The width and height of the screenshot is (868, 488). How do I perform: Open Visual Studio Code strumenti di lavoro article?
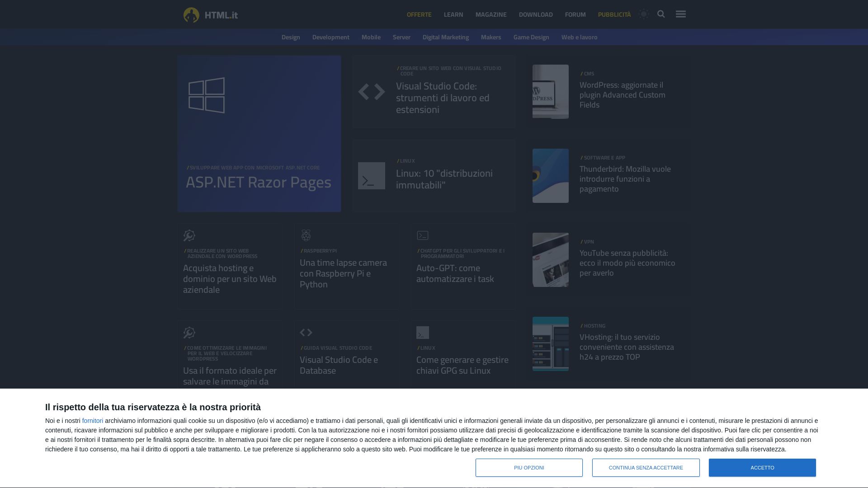[443, 98]
